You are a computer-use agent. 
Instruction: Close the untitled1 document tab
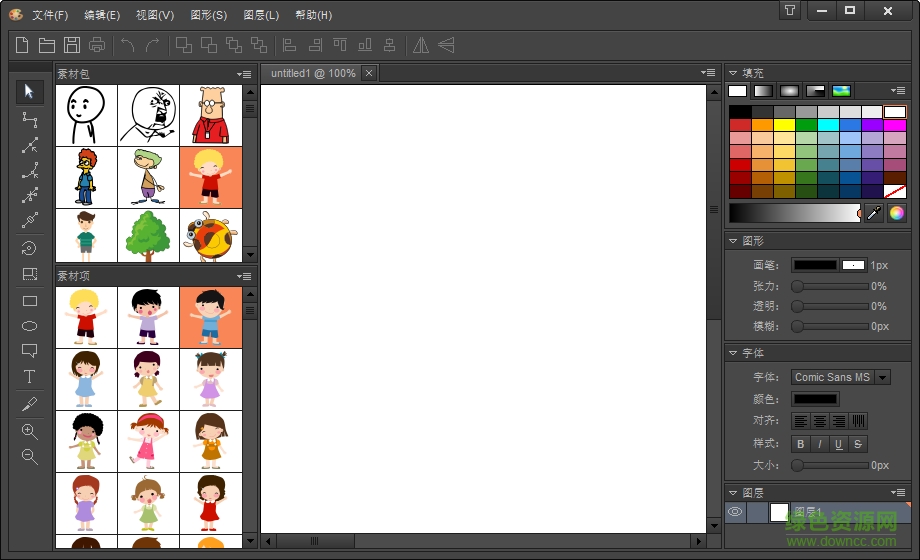(369, 73)
